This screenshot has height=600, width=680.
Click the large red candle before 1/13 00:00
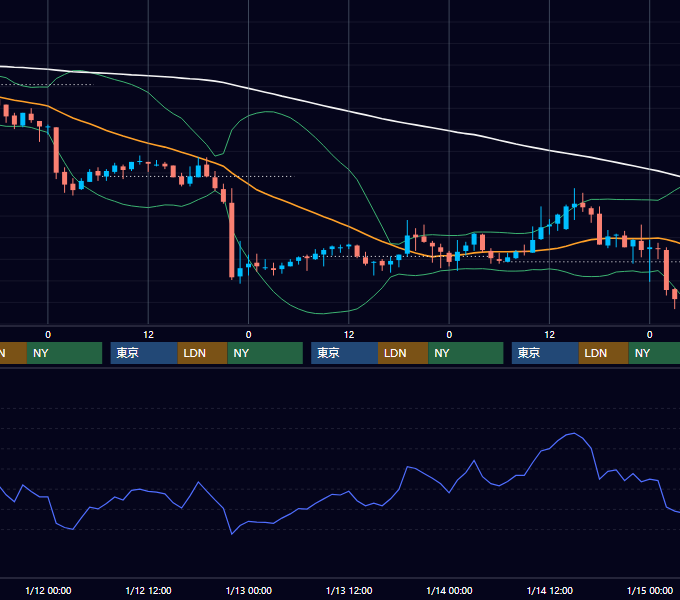point(232,240)
